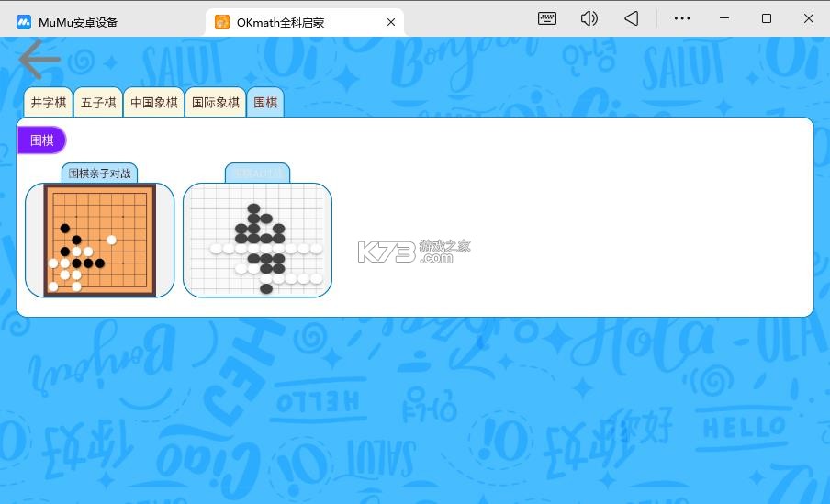Screen dimensions: 830x504
Task: Maximize the MuMu emulator window
Action: [x=767, y=18]
